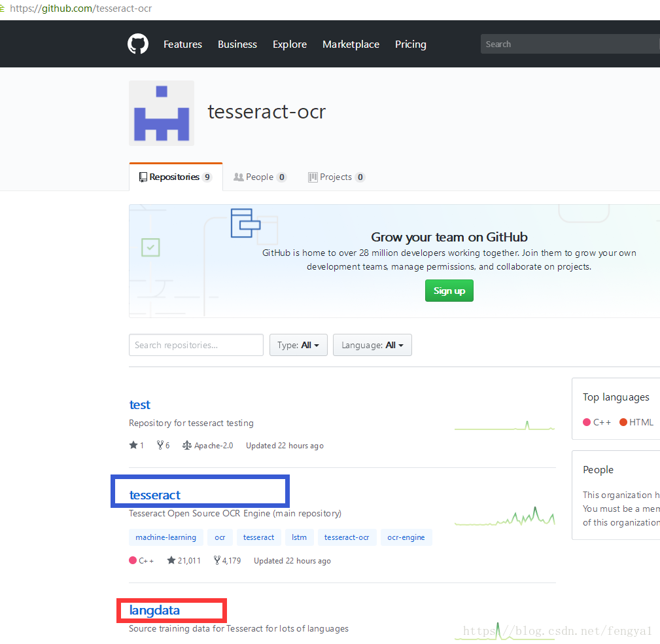This screenshot has height=644, width=660.
Task: Select the lstm topic tag
Action: click(x=300, y=537)
